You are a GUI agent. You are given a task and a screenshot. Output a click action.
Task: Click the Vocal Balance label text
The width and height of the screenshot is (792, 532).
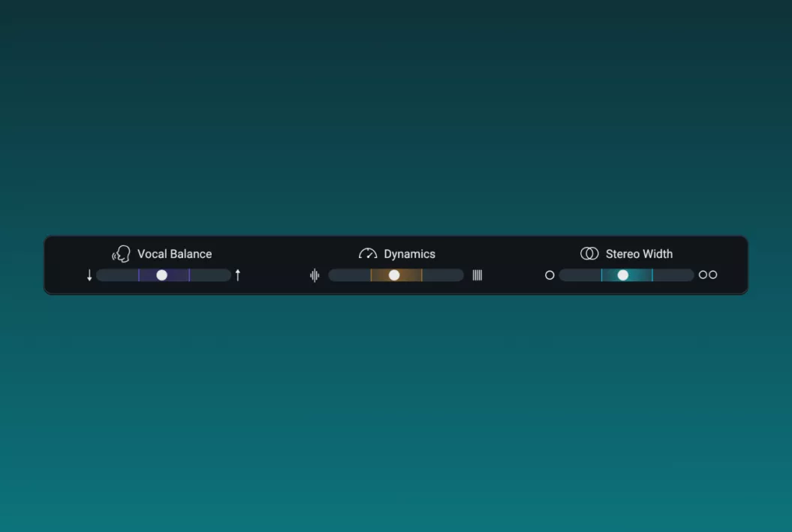174,254
